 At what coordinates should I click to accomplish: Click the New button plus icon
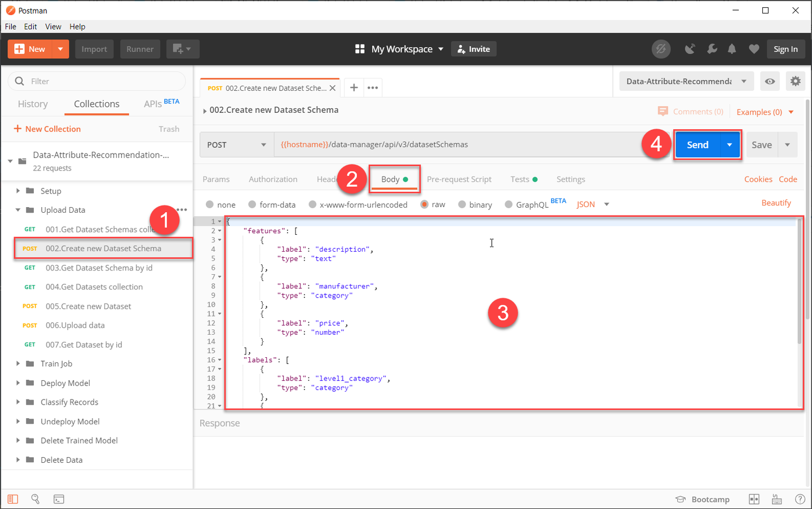(x=19, y=49)
